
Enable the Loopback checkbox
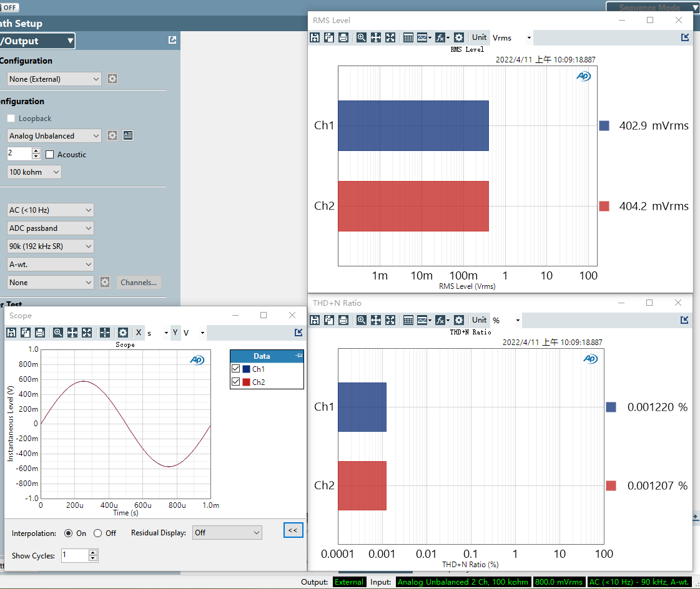pos(11,119)
